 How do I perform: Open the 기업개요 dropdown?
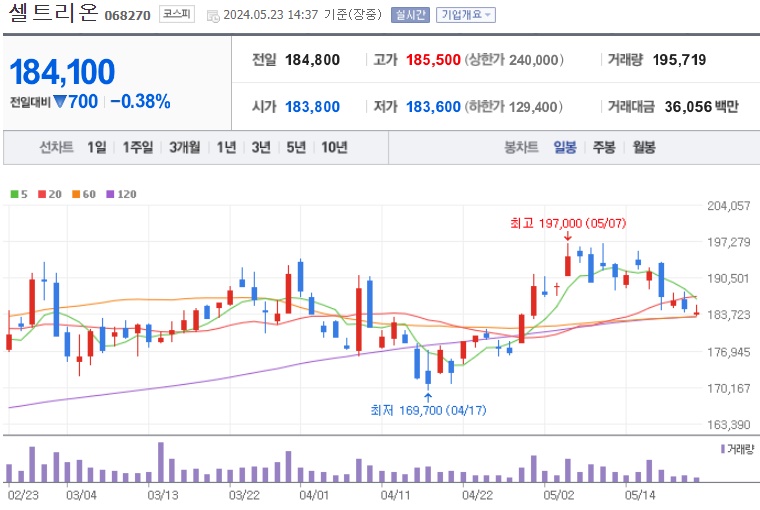(x=465, y=15)
